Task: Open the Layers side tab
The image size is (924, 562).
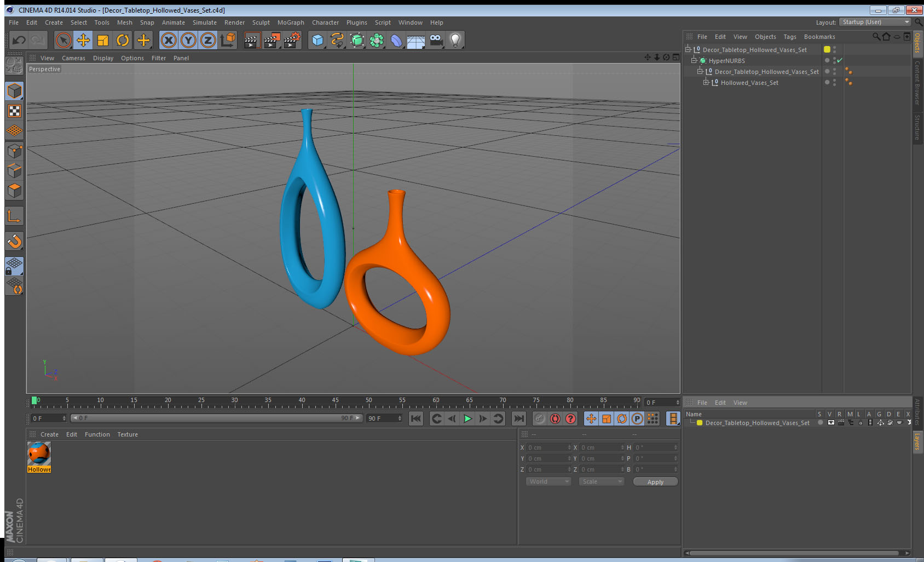Action: (x=917, y=441)
